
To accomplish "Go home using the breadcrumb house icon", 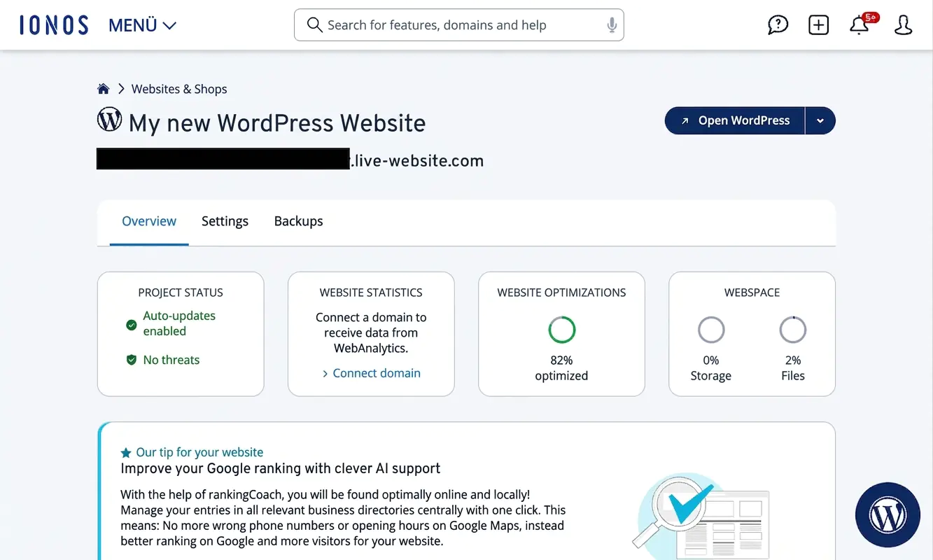I will coord(103,88).
